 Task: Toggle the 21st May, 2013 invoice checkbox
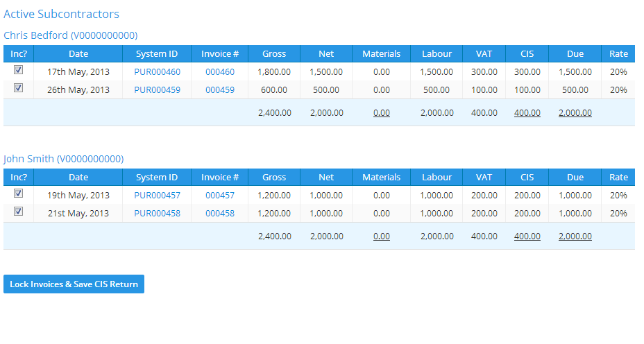(19, 212)
